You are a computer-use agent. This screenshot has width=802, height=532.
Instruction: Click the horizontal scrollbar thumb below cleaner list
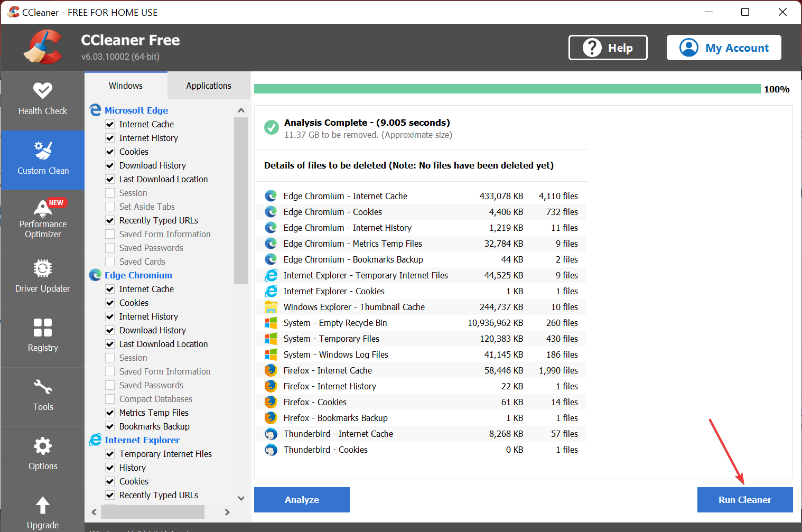[x=153, y=512]
